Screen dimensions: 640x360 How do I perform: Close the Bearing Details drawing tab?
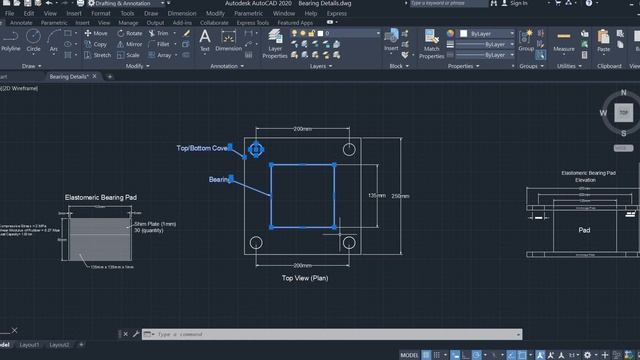point(94,76)
